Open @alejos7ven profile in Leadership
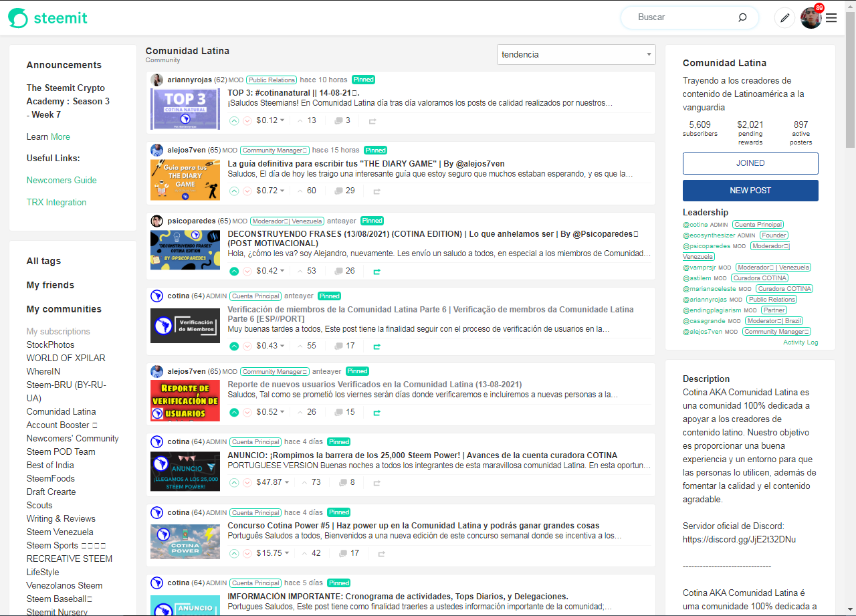The image size is (856, 616). pyautogui.click(x=702, y=332)
